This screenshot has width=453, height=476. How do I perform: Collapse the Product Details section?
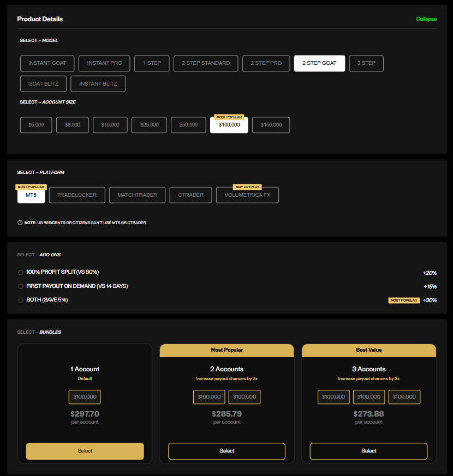426,19
